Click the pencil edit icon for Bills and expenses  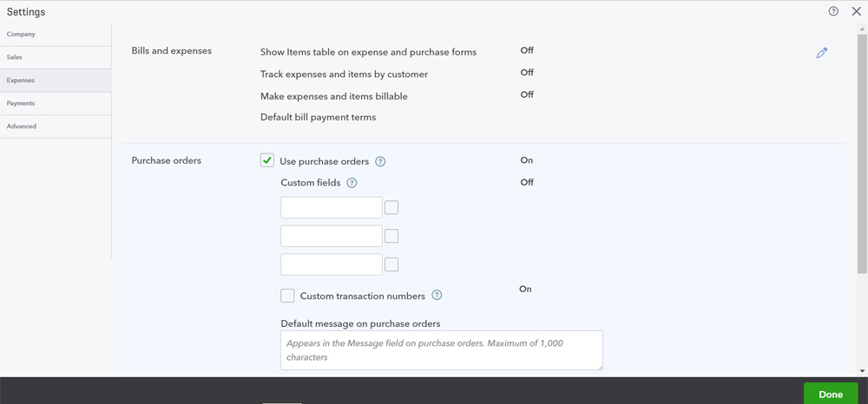tap(821, 53)
